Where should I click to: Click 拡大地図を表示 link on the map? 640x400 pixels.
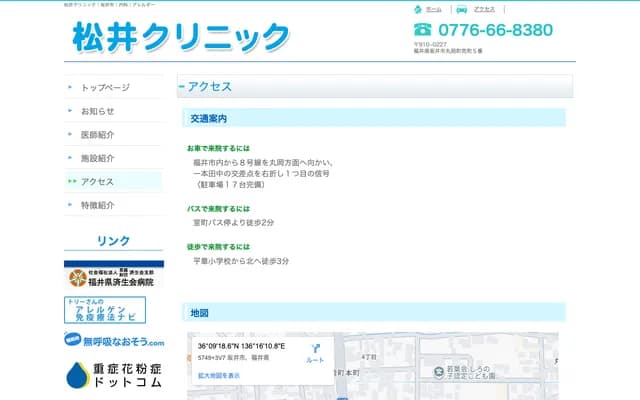click(219, 375)
